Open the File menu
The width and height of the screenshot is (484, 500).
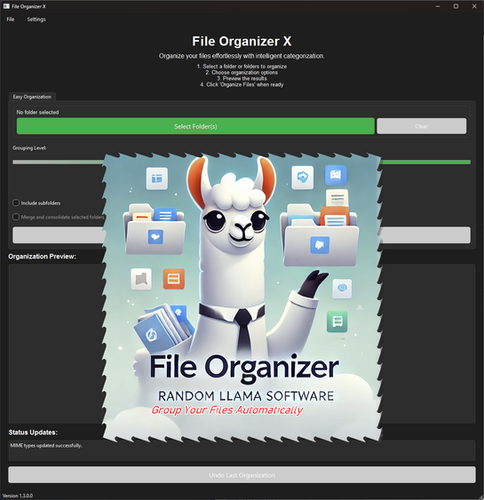(10, 19)
